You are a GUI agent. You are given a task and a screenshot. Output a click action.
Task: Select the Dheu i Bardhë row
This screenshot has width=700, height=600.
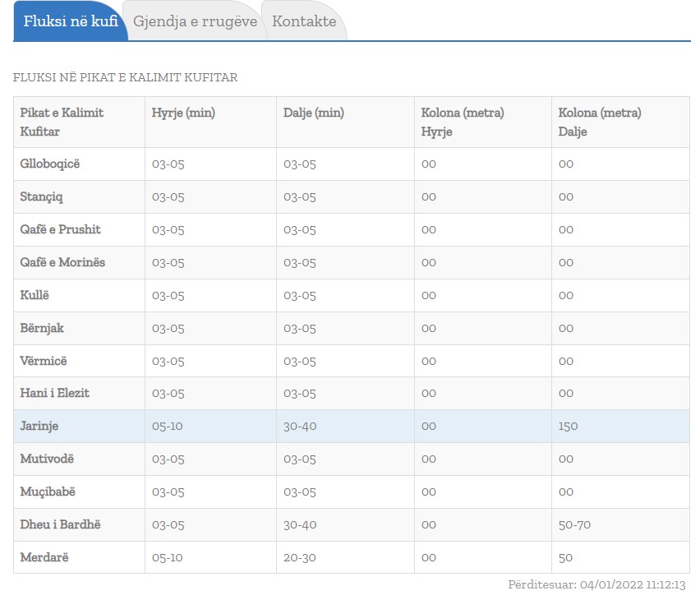[x=60, y=524]
